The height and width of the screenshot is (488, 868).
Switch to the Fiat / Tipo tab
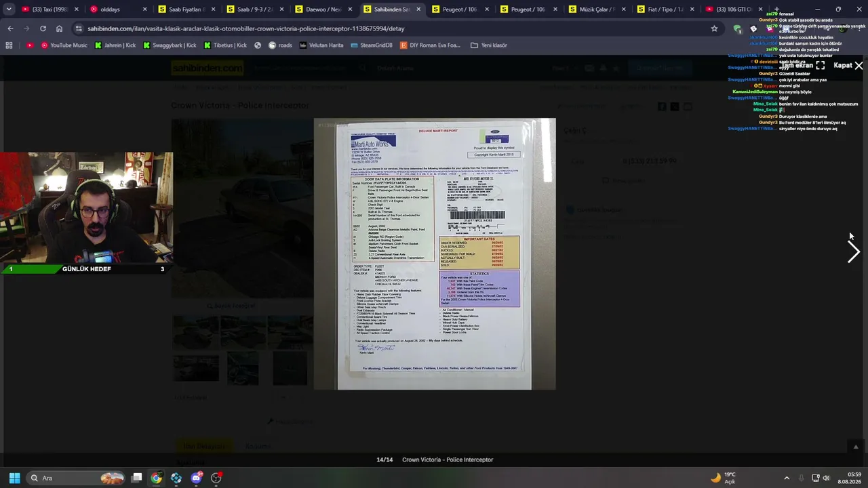coord(665,9)
